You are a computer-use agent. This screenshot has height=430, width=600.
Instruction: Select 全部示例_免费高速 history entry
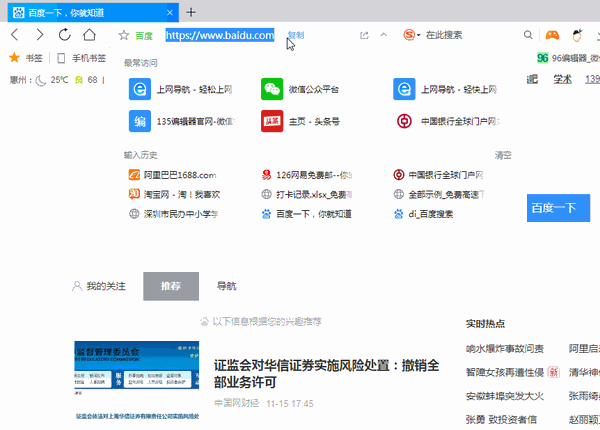439,194
